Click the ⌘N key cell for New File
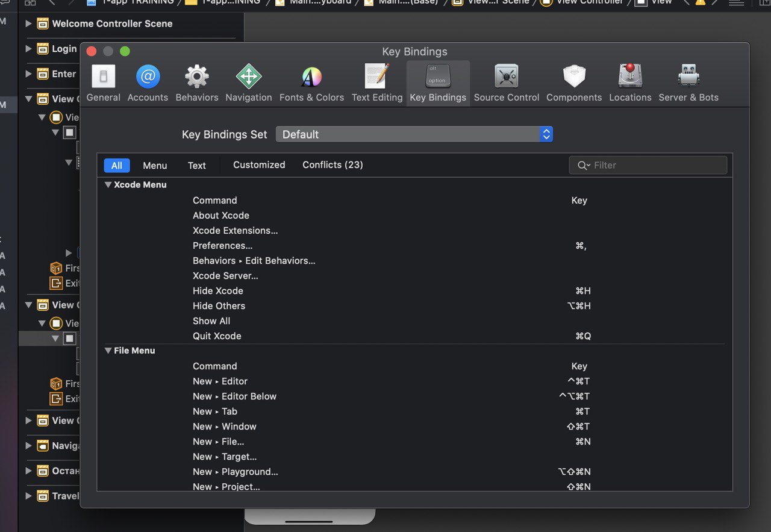This screenshot has width=771, height=532. (583, 442)
